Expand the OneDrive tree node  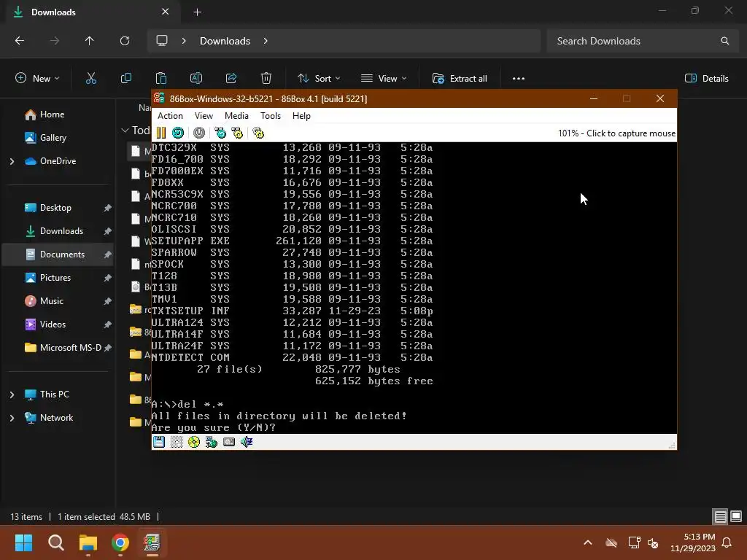tap(12, 161)
